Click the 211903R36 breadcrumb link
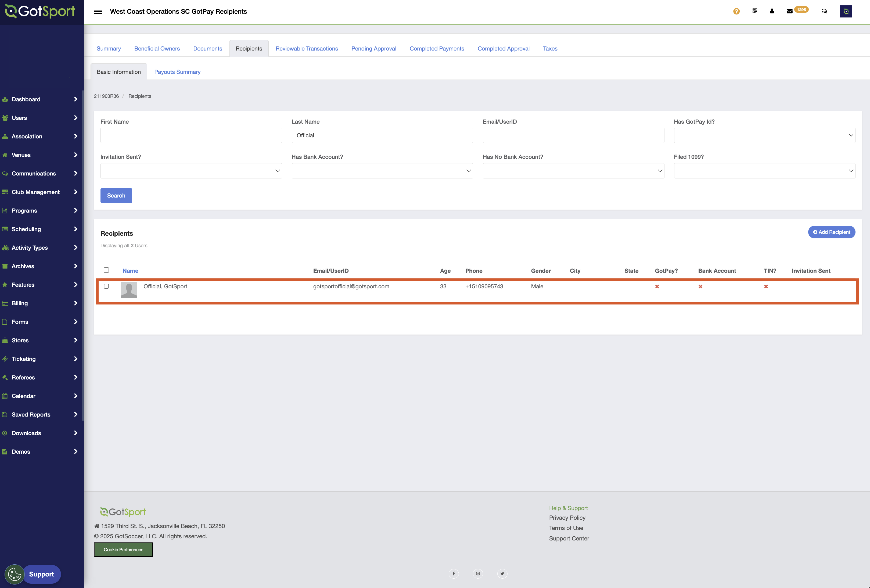This screenshot has width=870, height=588. 106,96
